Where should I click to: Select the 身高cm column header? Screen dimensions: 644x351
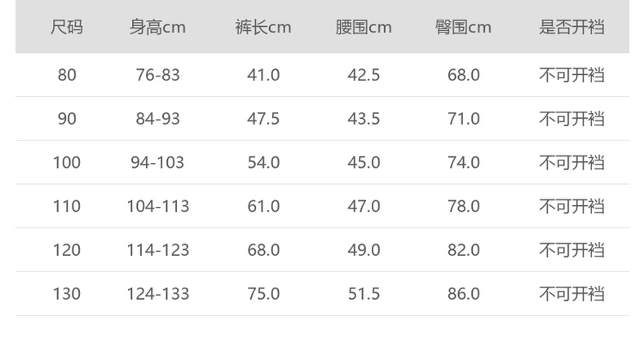pyautogui.click(x=157, y=27)
